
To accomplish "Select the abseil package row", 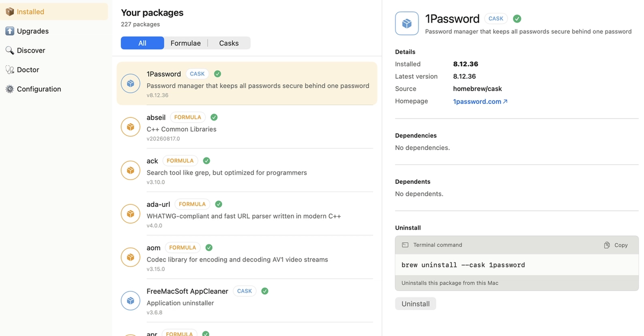I will coord(247,127).
